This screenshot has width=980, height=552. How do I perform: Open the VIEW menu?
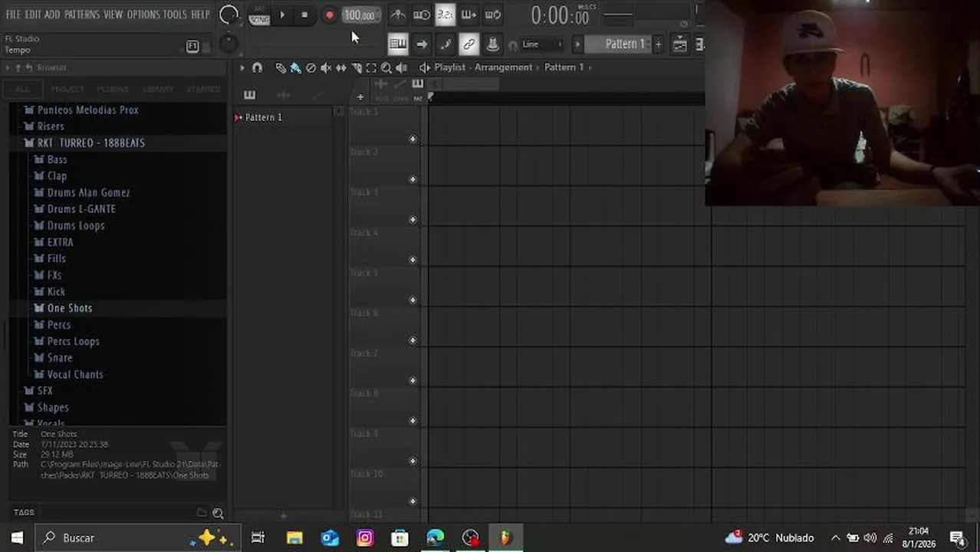click(x=113, y=15)
